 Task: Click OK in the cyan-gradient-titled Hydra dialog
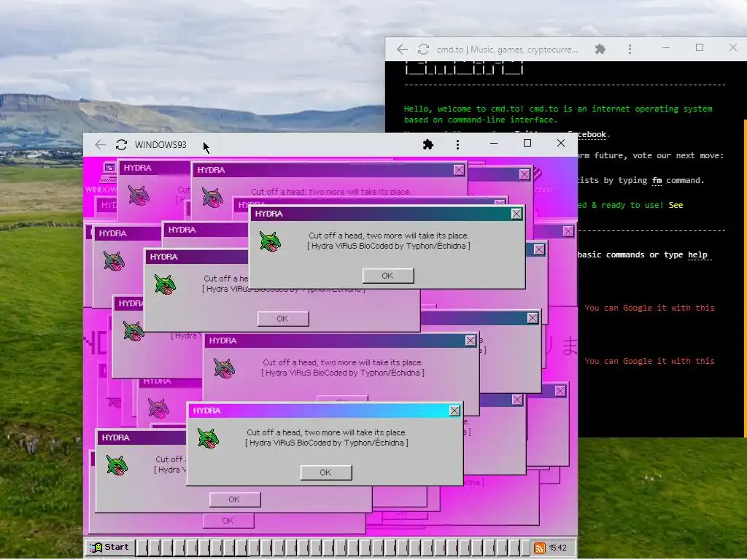pyautogui.click(x=326, y=472)
